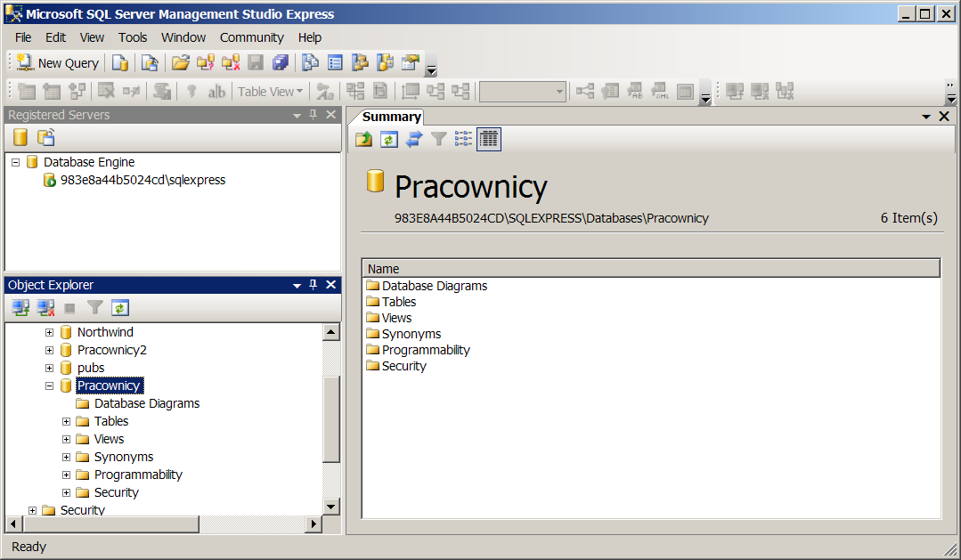Click the Summary page icon in toolbar

pos(335,62)
